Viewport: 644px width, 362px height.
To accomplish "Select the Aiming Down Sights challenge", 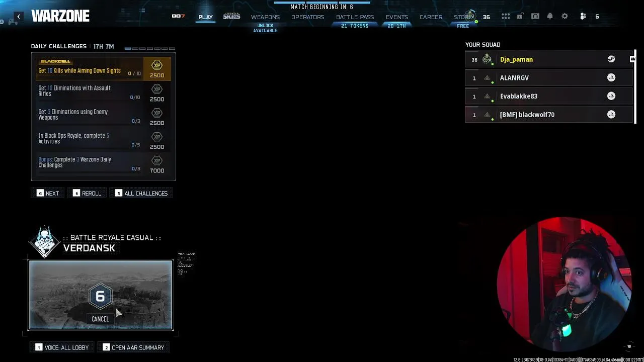I will [x=103, y=69].
